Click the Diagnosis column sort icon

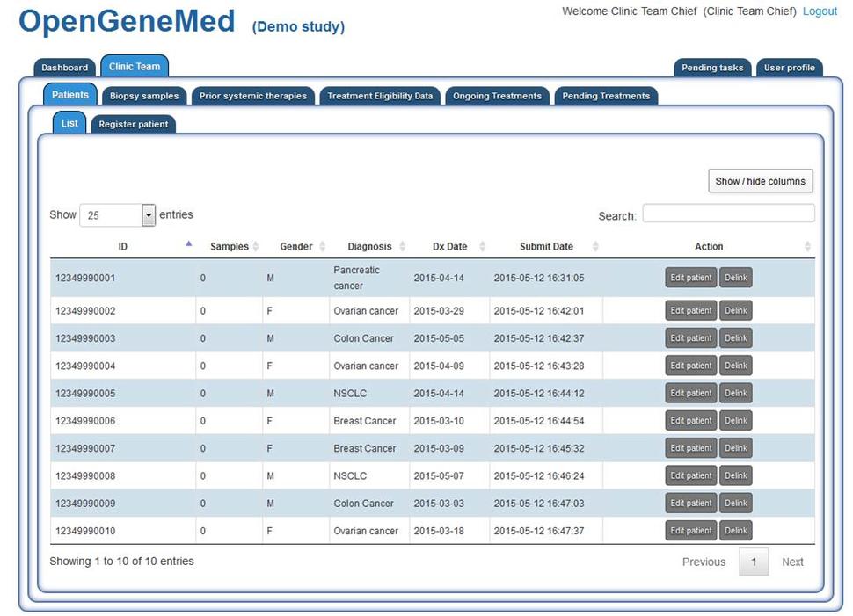pos(402,247)
